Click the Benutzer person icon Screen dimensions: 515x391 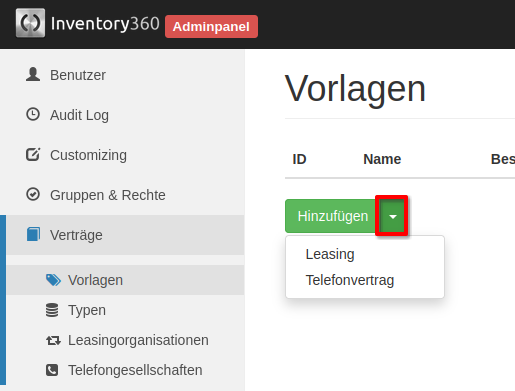pos(33,74)
